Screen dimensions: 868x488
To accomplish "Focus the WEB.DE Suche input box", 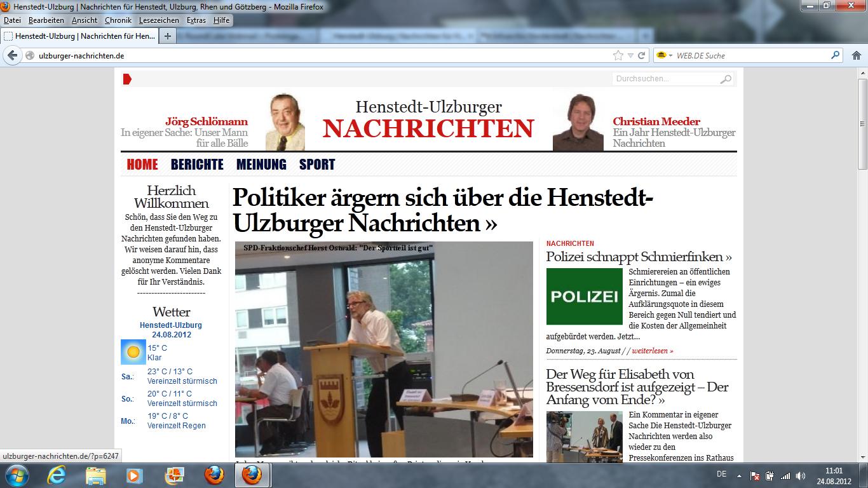I will 752,55.
